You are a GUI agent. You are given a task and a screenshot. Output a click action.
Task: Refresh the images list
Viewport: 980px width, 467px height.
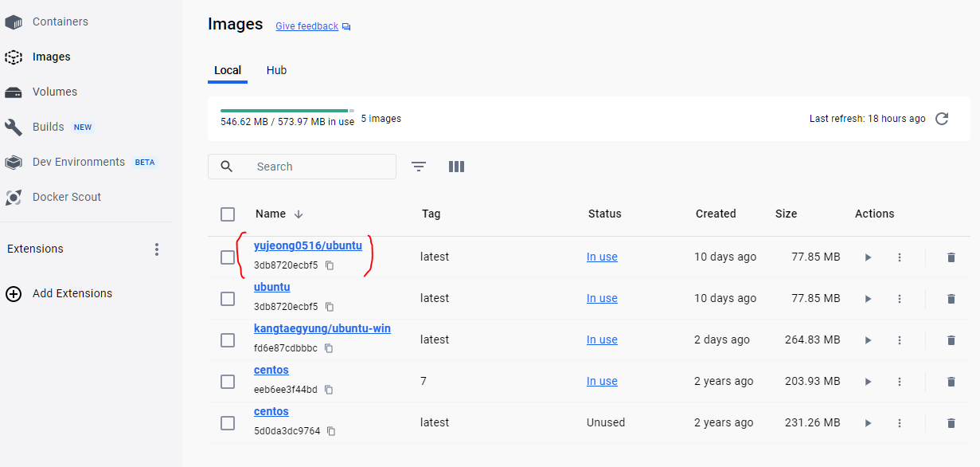pyautogui.click(x=942, y=119)
